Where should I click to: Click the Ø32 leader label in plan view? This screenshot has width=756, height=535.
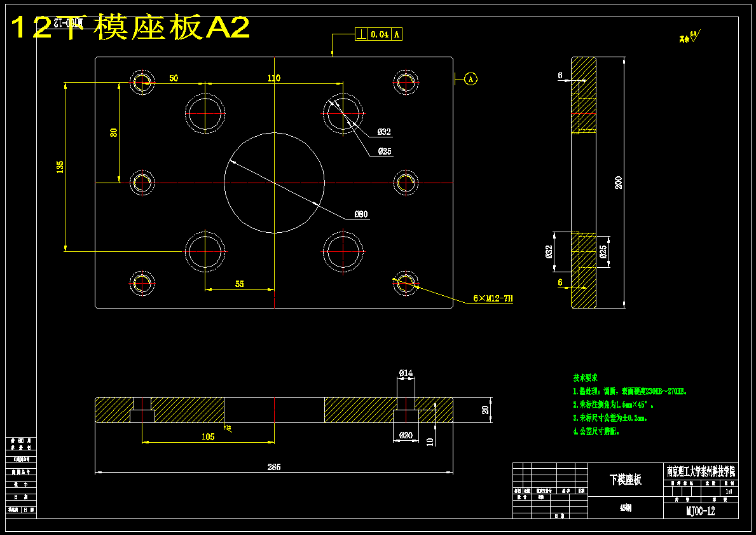point(384,132)
